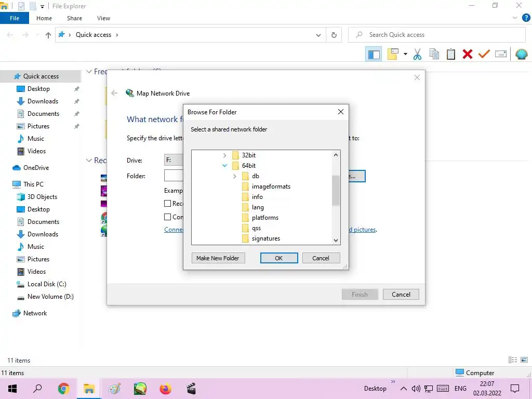Click the Windows Start button
532x399 pixels.
(12, 389)
